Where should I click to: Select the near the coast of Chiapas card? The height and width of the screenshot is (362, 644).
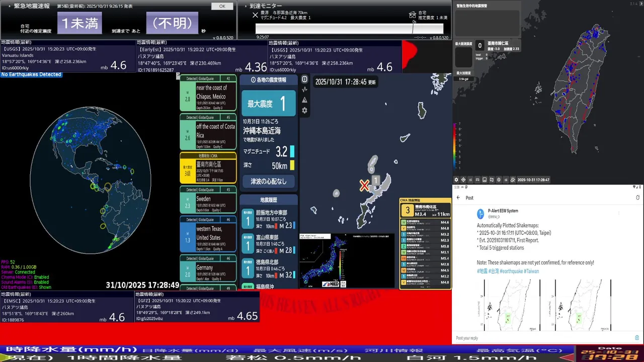[208, 93]
